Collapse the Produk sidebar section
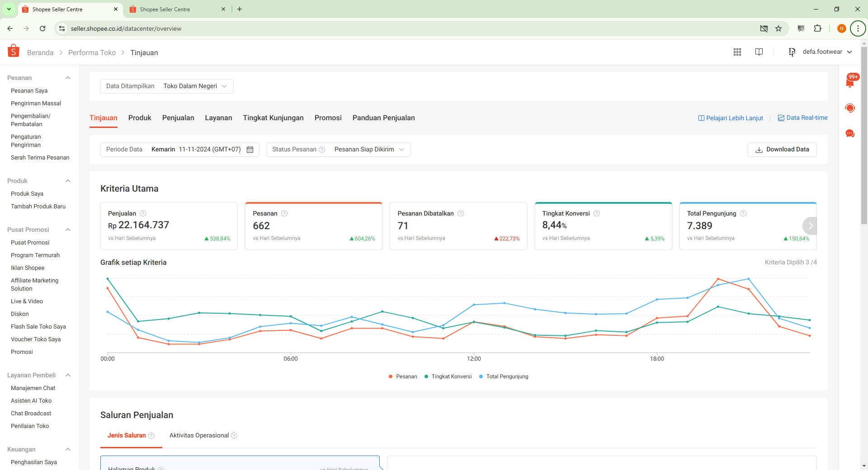This screenshot has width=868, height=470. pos(68,181)
